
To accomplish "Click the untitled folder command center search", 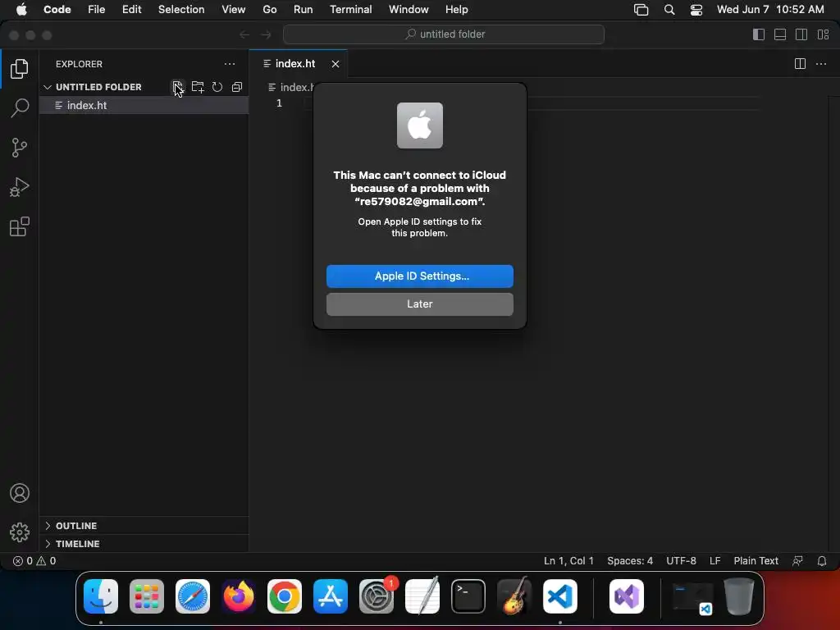I will (x=444, y=34).
